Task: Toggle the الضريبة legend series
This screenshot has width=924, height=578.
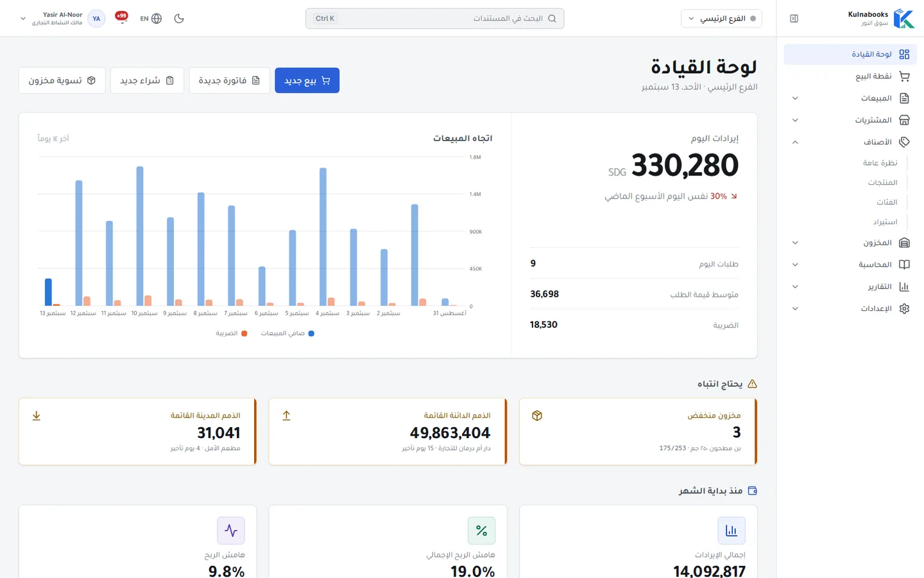Action: click(232, 333)
